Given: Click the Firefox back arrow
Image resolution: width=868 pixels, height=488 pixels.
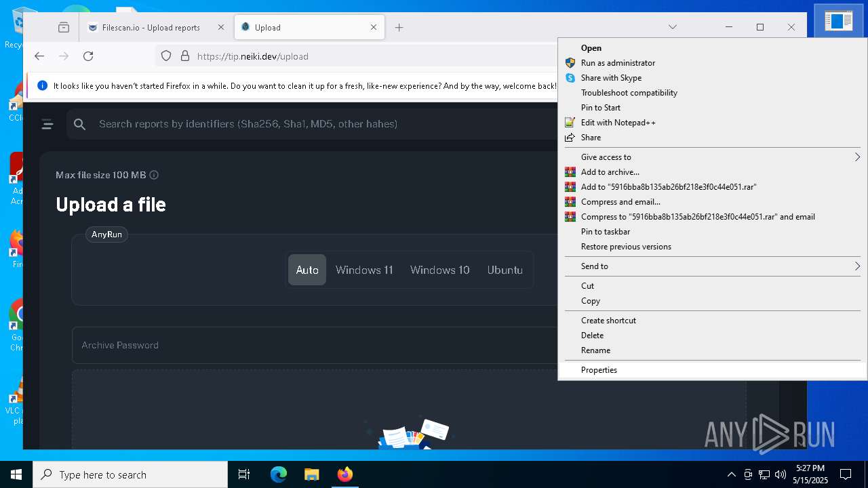Looking at the screenshot, I should coord(39,56).
